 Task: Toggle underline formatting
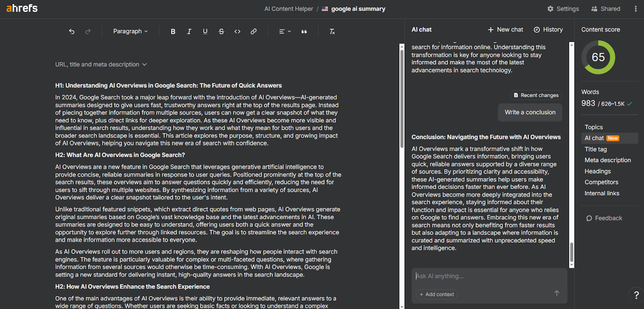tap(205, 31)
